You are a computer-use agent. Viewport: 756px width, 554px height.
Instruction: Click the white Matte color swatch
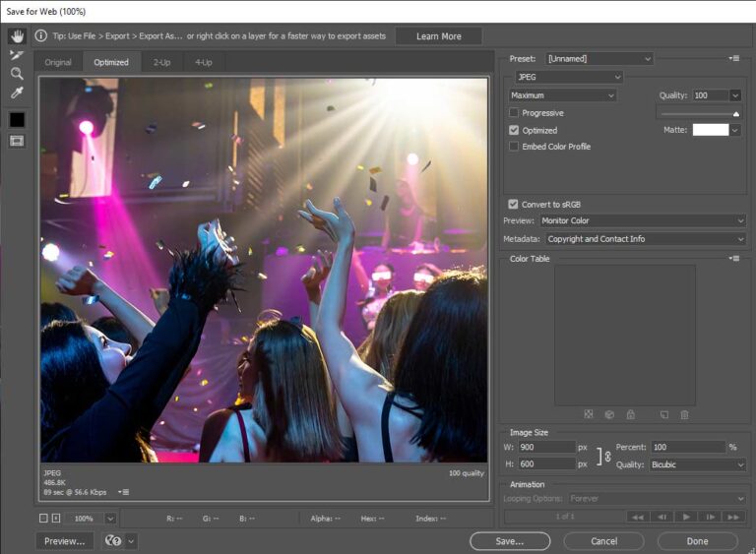pyautogui.click(x=710, y=130)
